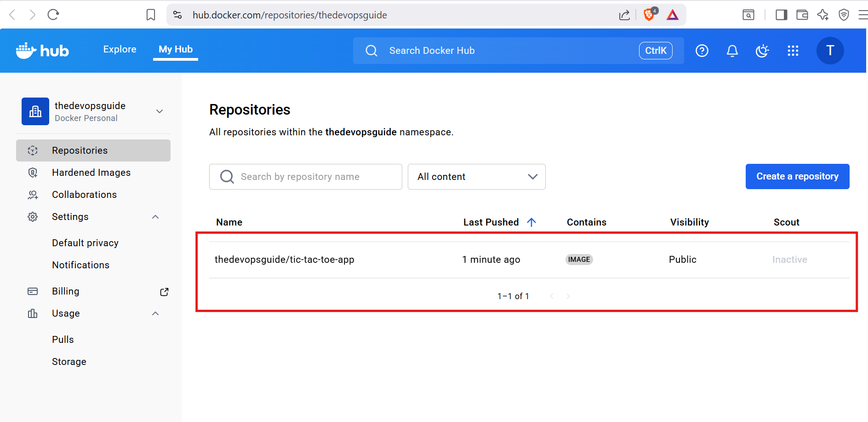Switch to the Explore tab
The width and height of the screenshot is (868, 422).
click(x=120, y=49)
